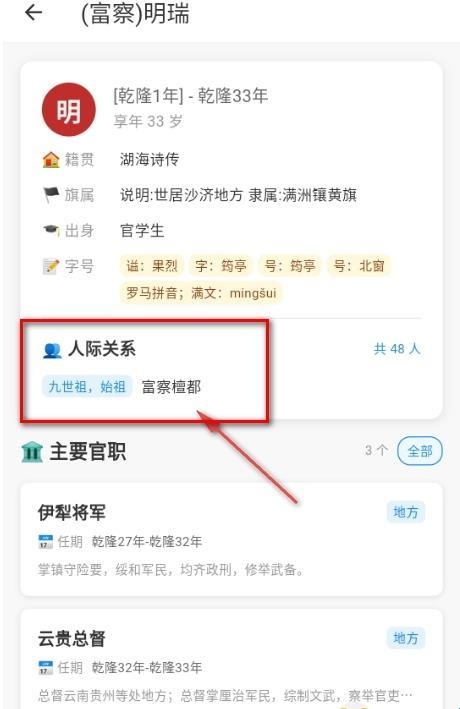Screen dimensions: 460x709
Task: Click the house icon beside 籍贯
Action: click(51, 159)
